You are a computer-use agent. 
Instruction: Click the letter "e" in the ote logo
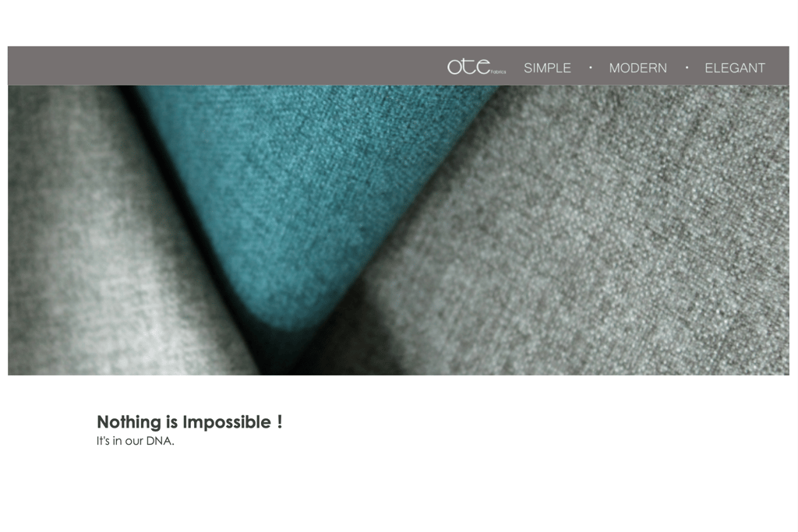pyautogui.click(x=483, y=67)
